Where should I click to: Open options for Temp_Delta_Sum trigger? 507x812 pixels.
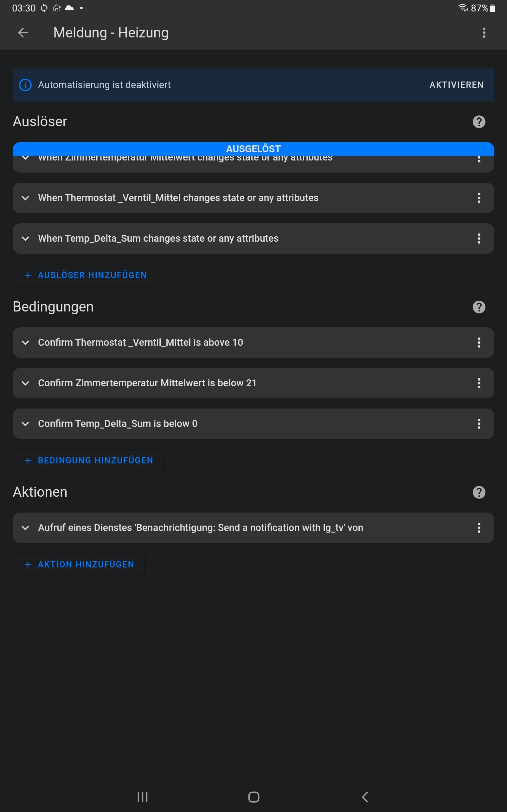tap(479, 239)
